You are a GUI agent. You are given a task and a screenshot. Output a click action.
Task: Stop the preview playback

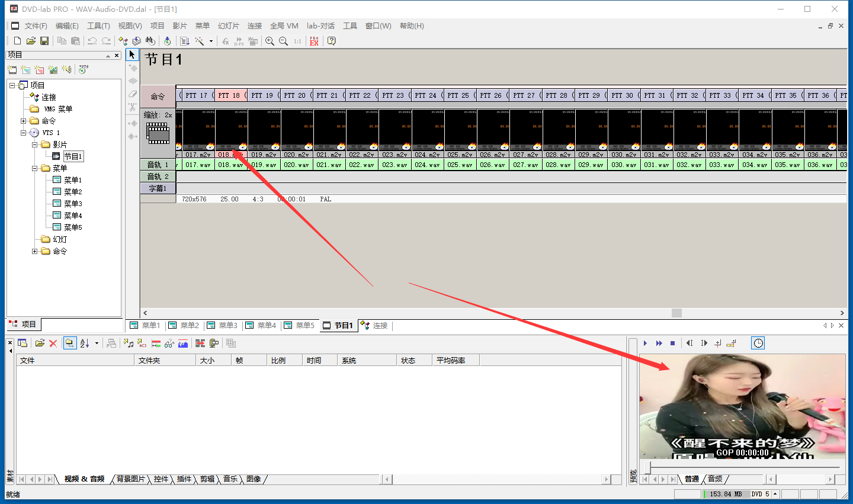point(672,343)
